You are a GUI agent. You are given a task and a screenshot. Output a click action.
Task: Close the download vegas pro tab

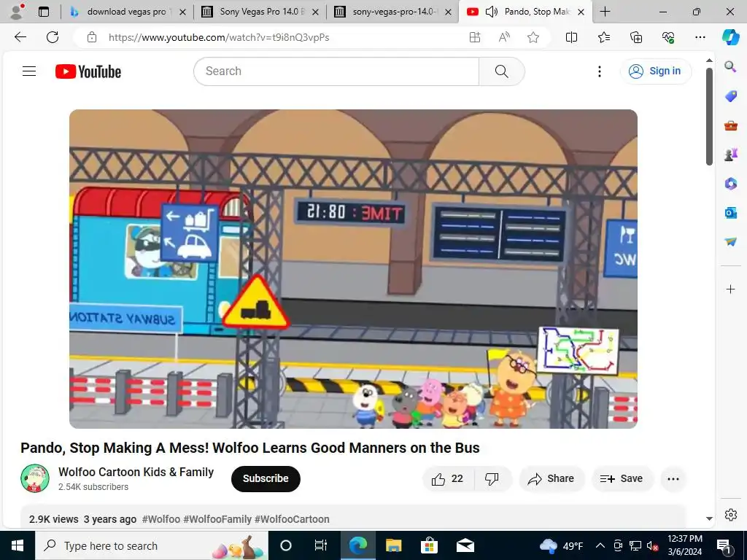coord(182,12)
